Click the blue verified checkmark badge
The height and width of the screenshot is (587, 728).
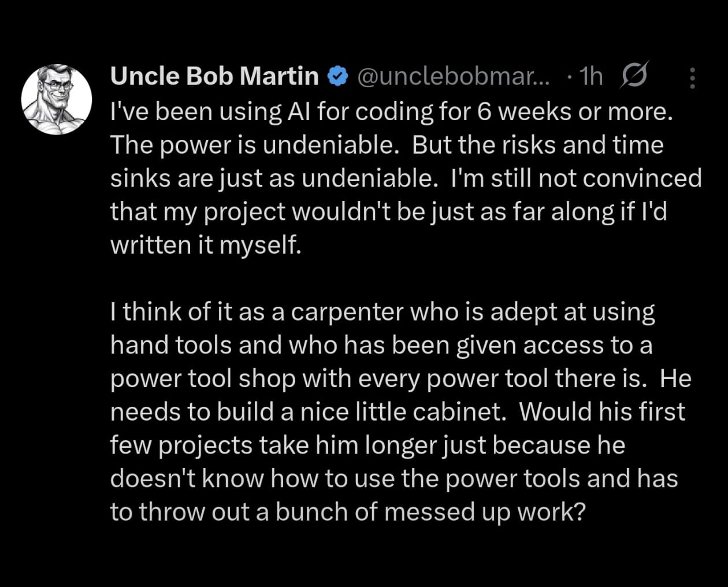(337, 76)
